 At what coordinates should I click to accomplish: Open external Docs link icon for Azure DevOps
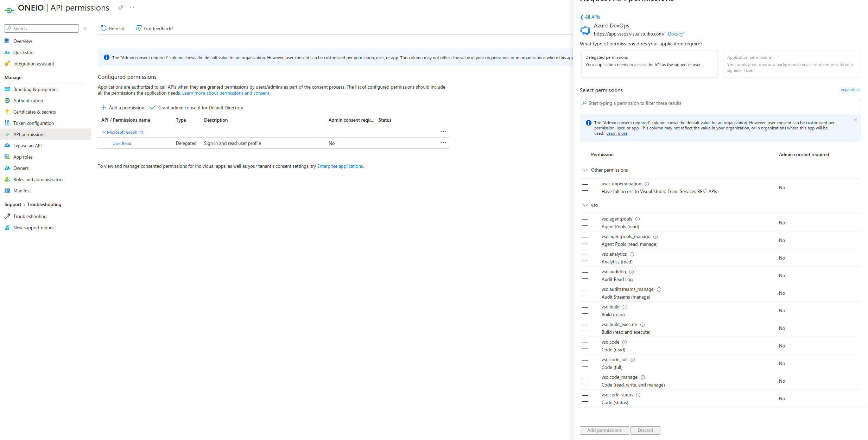(x=682, y=34)
